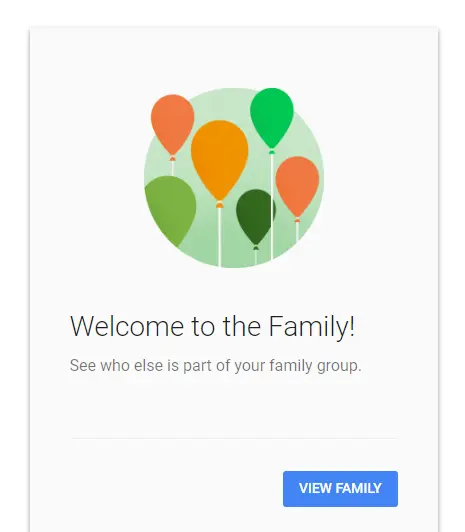Click the "Welcome to the Family!" heading
Screen dimensions: 465x532
[x=212, y=326]
